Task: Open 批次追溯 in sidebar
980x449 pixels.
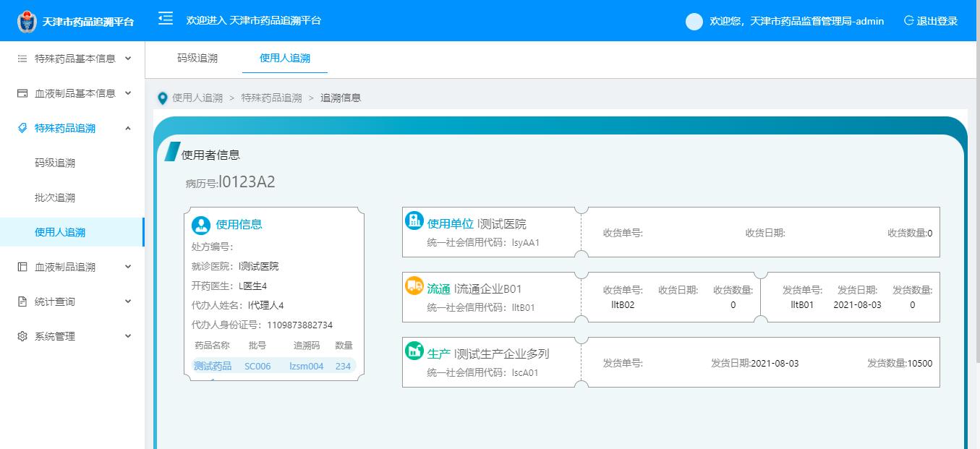Action: (x=55, y=197)
